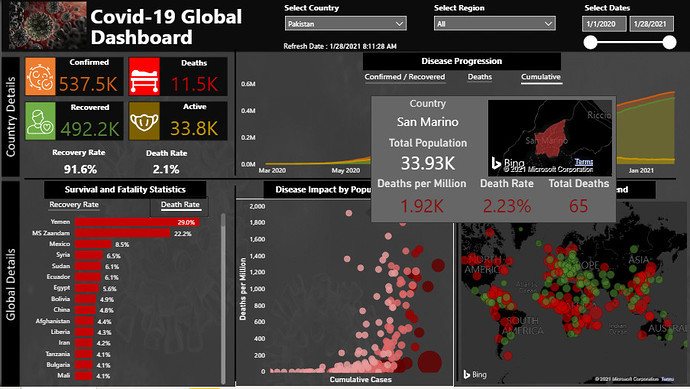Viewport: 690px width, 389px height.
Task: Click the Mali 4.1% bar
Action: [x=84, y=376]
